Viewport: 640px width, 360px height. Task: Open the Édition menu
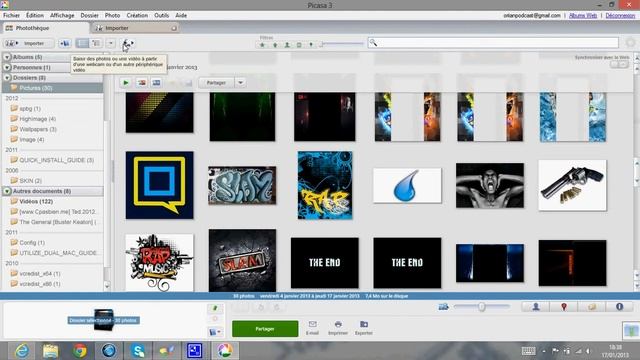(x=35, y=16)
